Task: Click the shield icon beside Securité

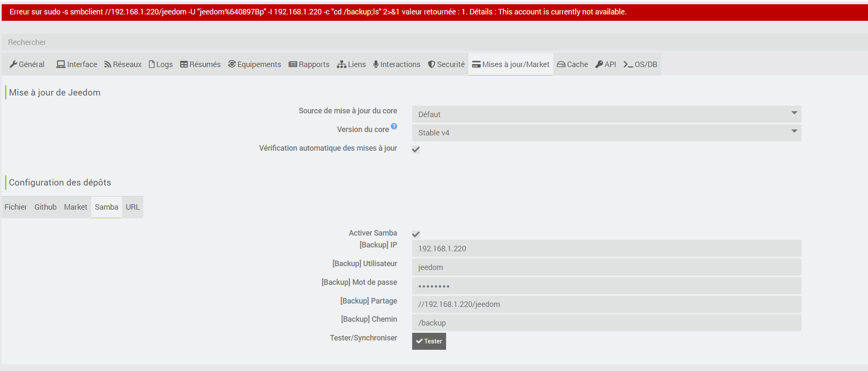Action: click(x=432, y=64)
